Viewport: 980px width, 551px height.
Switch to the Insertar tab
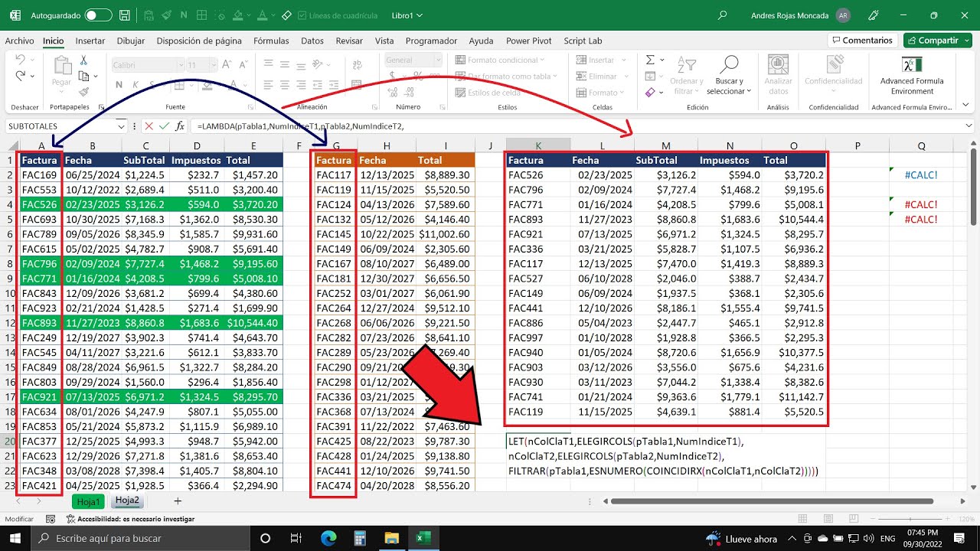tap(90, 41)
